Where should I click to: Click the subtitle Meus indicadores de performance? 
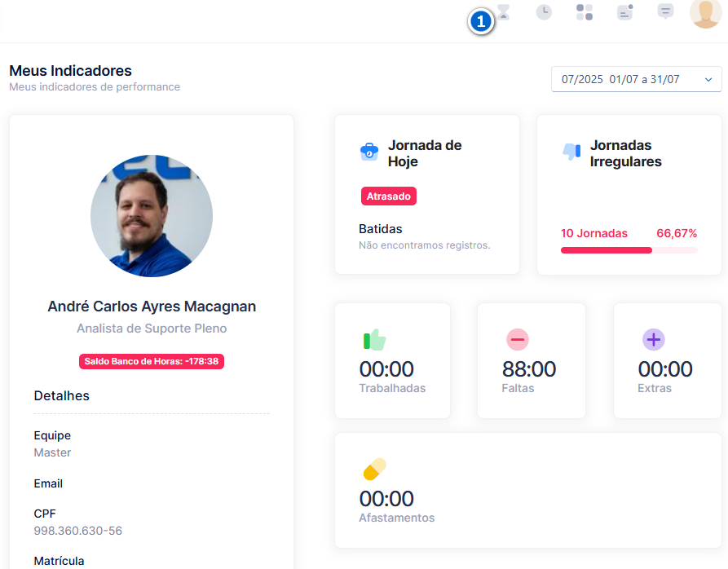click(x=95, y=86)
